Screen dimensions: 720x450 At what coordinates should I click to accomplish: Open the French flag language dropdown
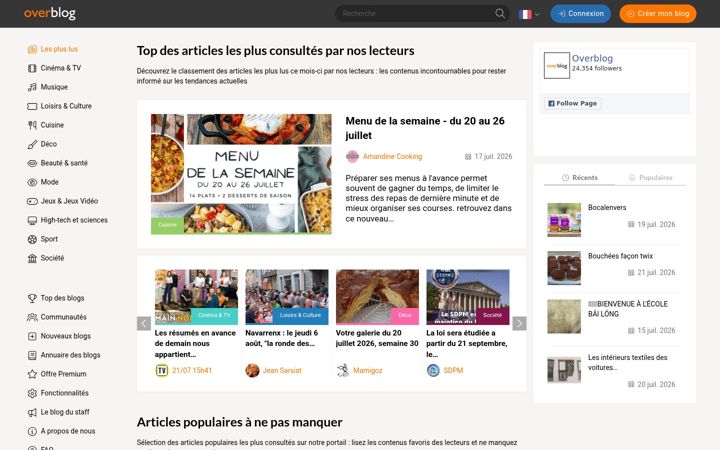(529, 14)
